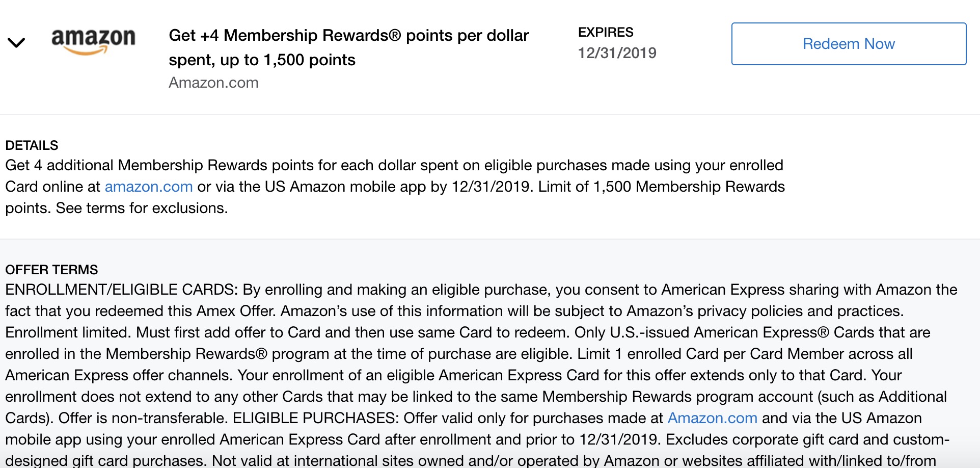The height and width of the screenshot is (468, 980).
Task: Click the gray Amazon.com merchant name
Action: pyautogui.click(x=213, y=83)
